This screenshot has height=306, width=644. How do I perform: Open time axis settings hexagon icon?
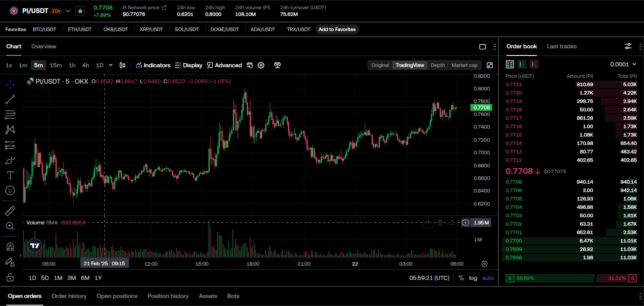coord(484,264)
